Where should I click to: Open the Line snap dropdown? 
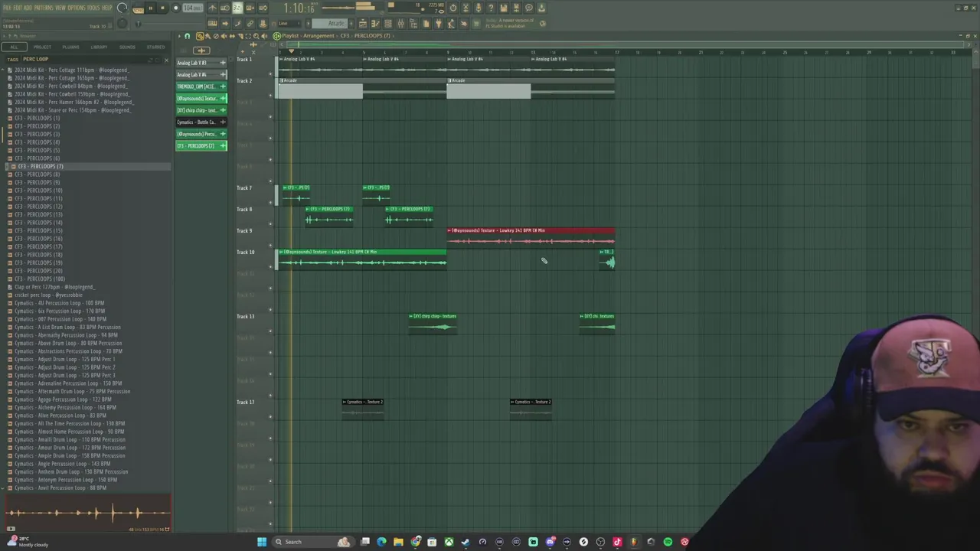coord(289,24)
